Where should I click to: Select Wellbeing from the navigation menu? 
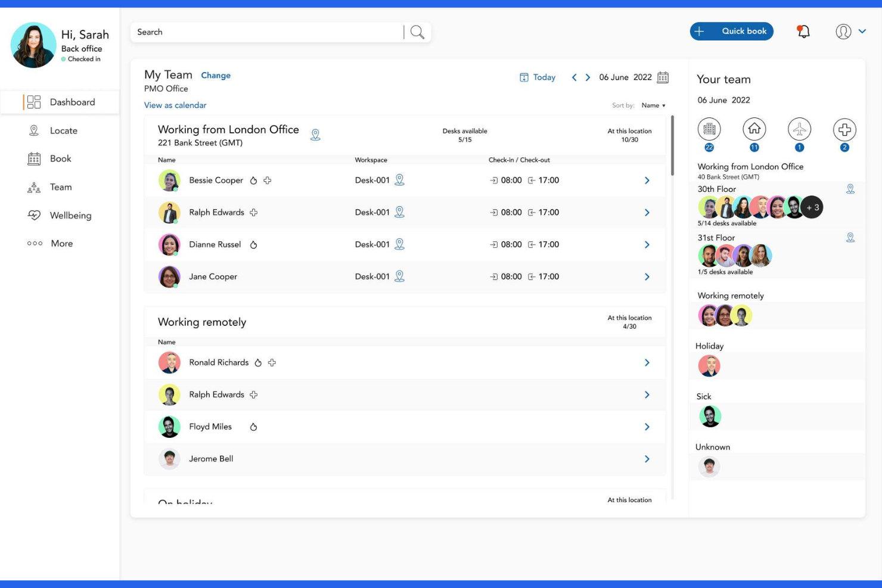[x=35, y=216]
